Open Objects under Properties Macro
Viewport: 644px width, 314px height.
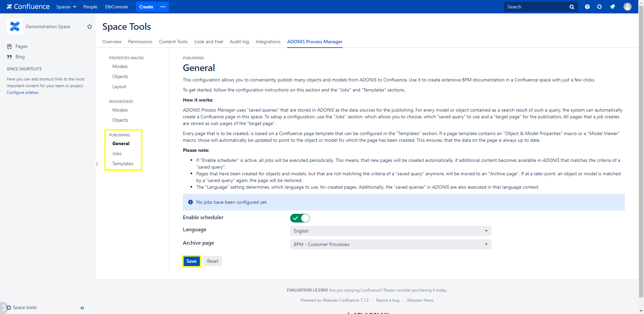click(120, 76)
